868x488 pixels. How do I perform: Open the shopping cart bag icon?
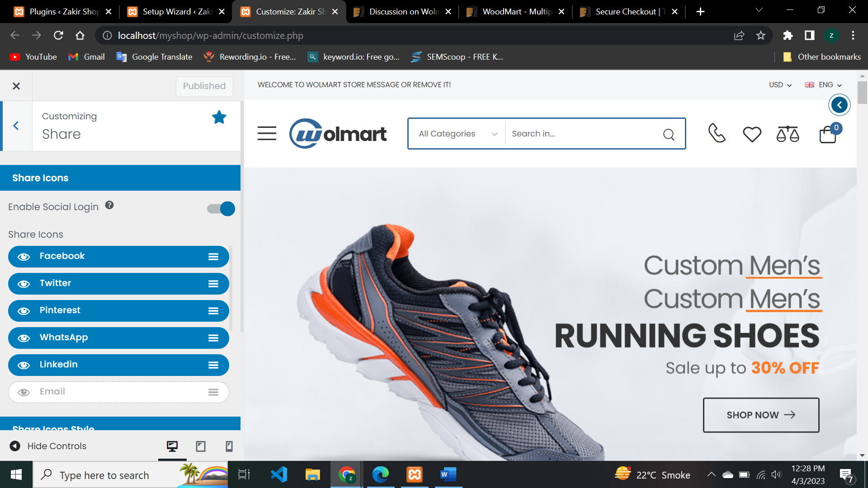click(x=828, y=134)
